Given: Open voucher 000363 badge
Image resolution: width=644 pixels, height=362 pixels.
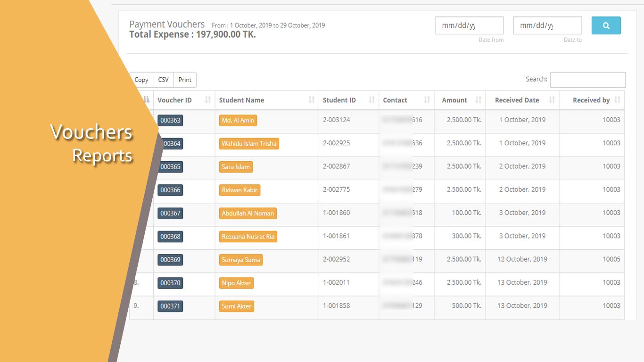Looking at the screenshot, I should 170,120.
